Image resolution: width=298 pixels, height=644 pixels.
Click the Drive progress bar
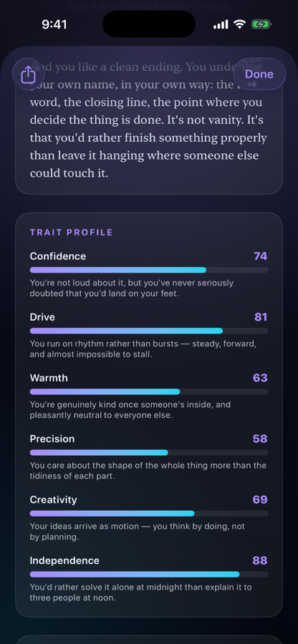[x=149, y=331]
